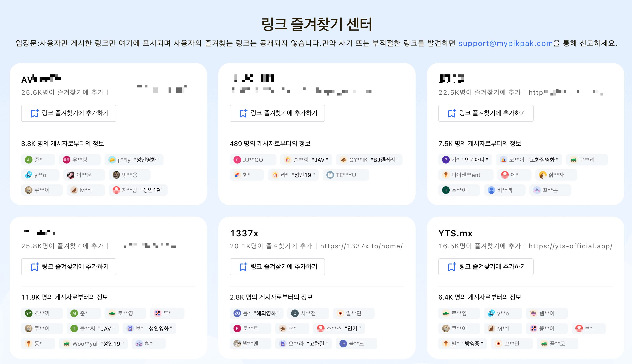The height and width of the screenshot is (364, 632).
Task: Click the purple P avatar beside 가* "인기애니"
Action: coord(446,160)
